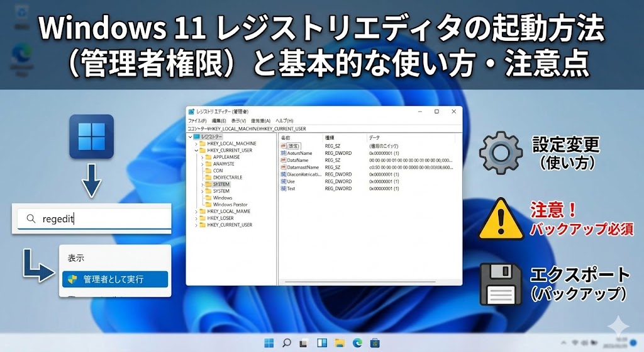This screenshot has height=352, width=644.
Task: Launch Microsoft Edge from the taskbar
Action: click(357, 343)
